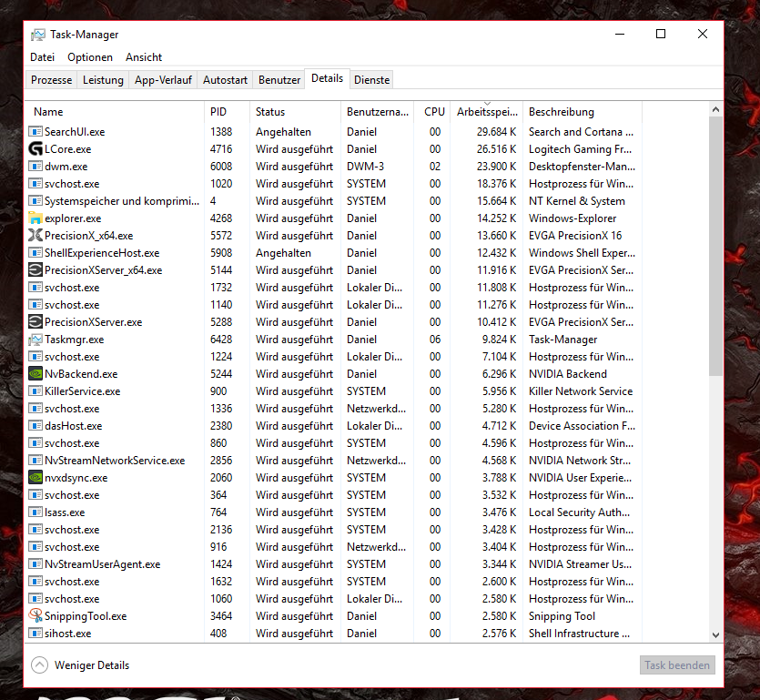Sort by the Name column header
The image size is (760, 700).
115,111
